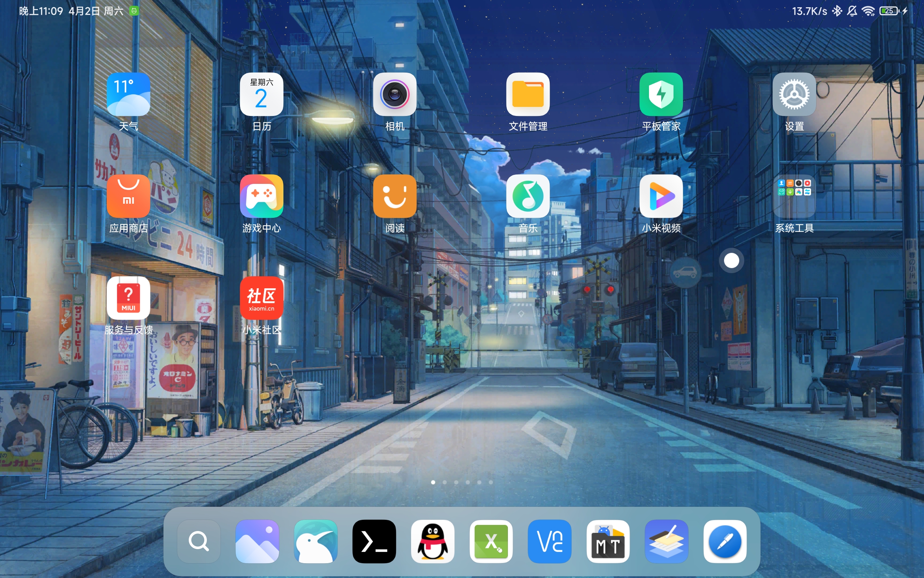Tap the floating white assistive ball
This screenshot has height=578, width=924.
pyautogui.click(x=732, y=261)
